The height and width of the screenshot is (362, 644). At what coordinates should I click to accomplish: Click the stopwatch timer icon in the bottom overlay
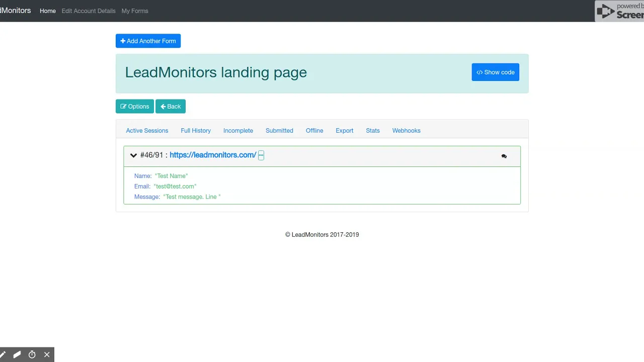point(32,354)
